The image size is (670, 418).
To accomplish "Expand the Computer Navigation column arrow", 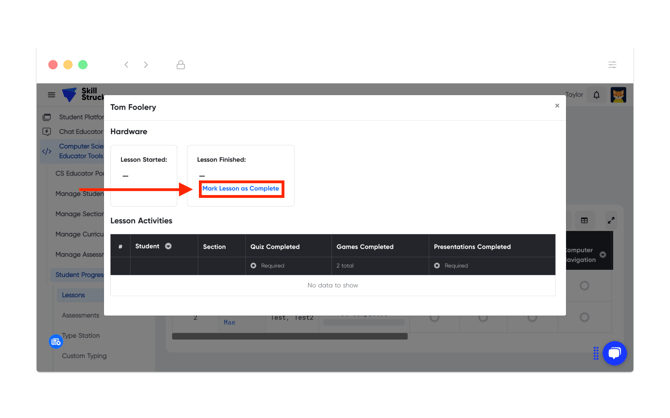I will pyautogui.click(x=602, y=255).
